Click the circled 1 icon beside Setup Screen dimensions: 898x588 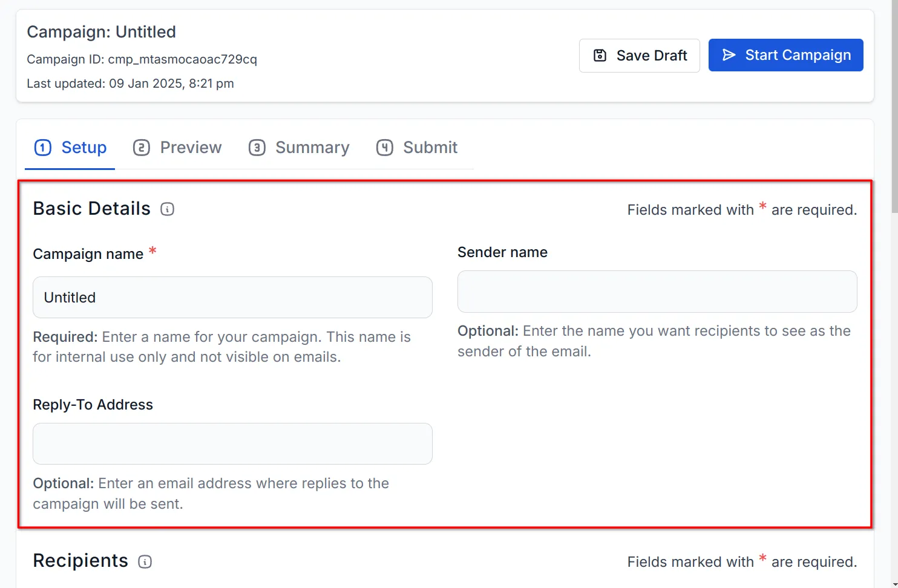[x=42, y=147]
